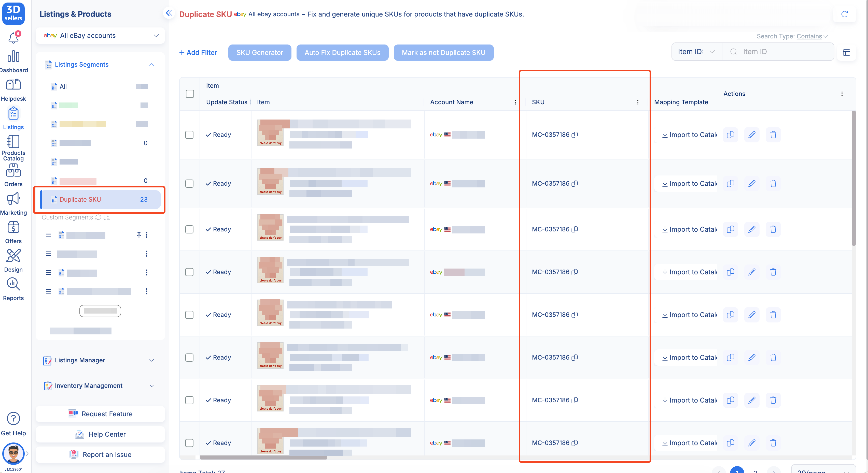Delete the last row via trash icon

(x=773, y=443)
